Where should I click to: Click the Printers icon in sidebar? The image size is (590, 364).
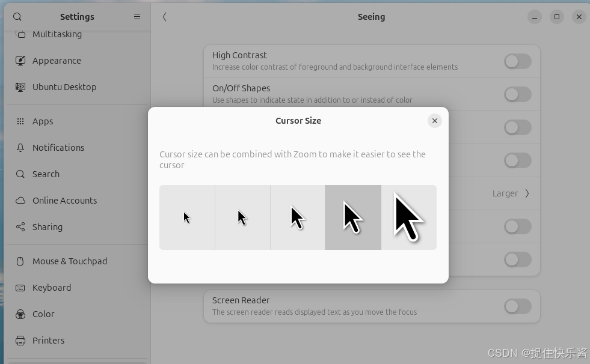(x=20, y=341)
